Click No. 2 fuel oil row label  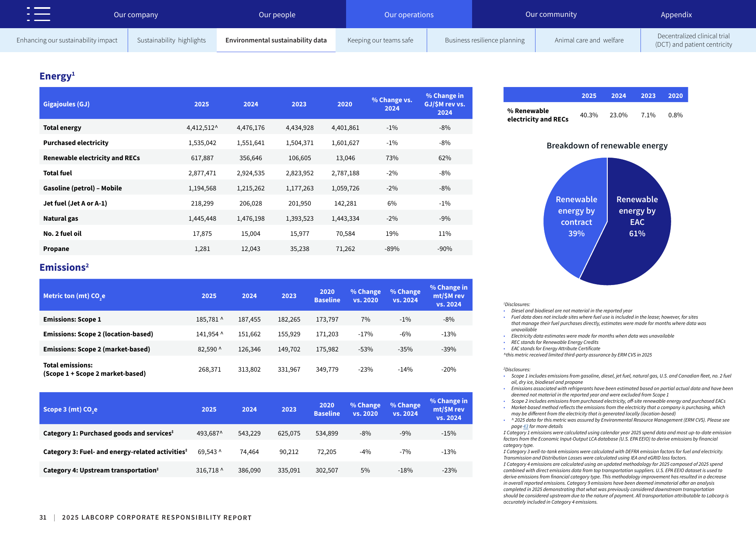coord(63,234)
